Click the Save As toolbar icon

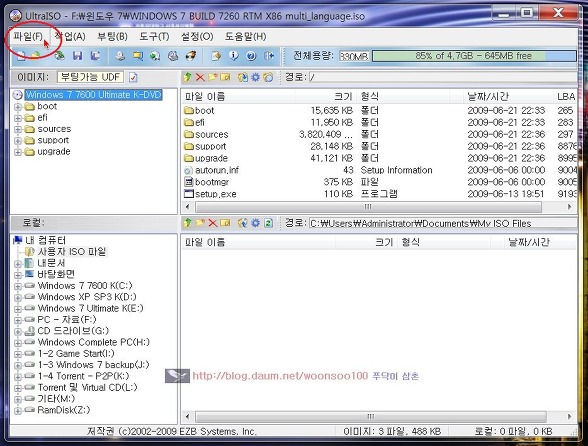[96, 56]
